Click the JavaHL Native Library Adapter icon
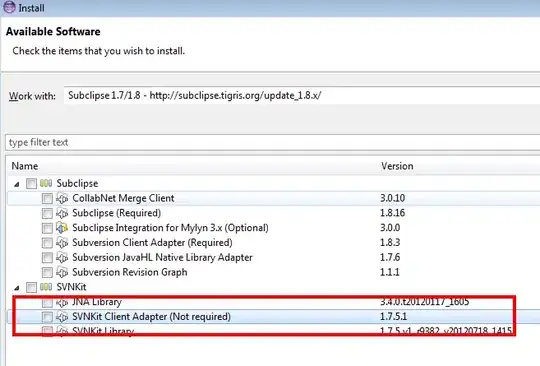Image resolution: width=540 pixels, height=366 pixels. [x=62, y=257]
